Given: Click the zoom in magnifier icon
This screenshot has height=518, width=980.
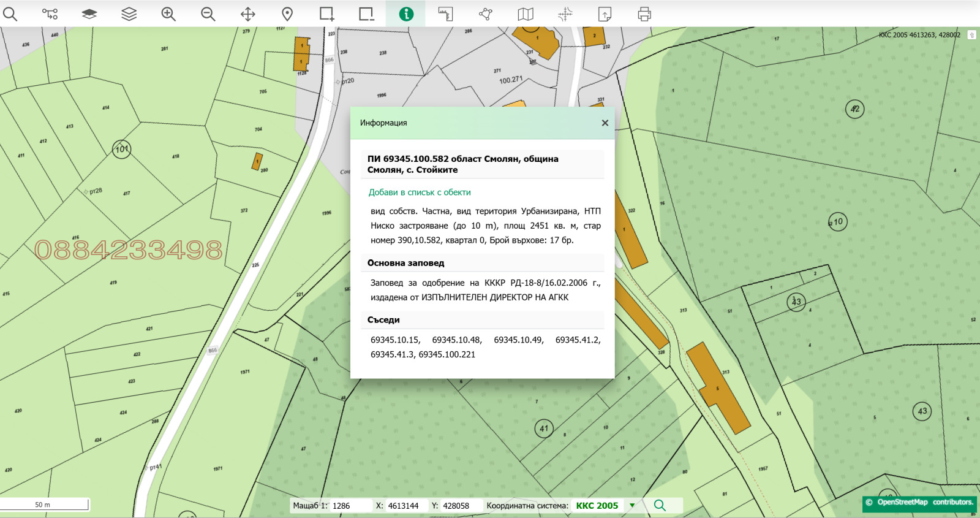Looking at the screenshot, I should (x=168, y=13).
